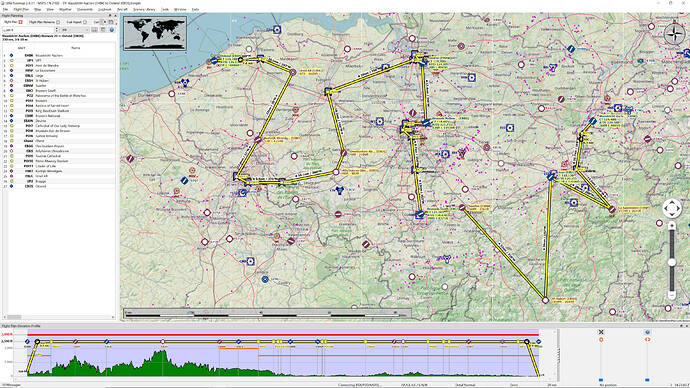
Task: Open the File menu
Action: click(x=6, y=9)
